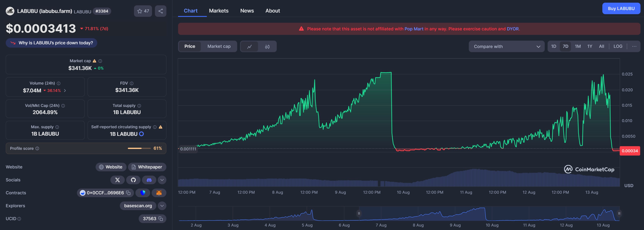
Task: Open the Discord social link
Action: click(149, 180)
